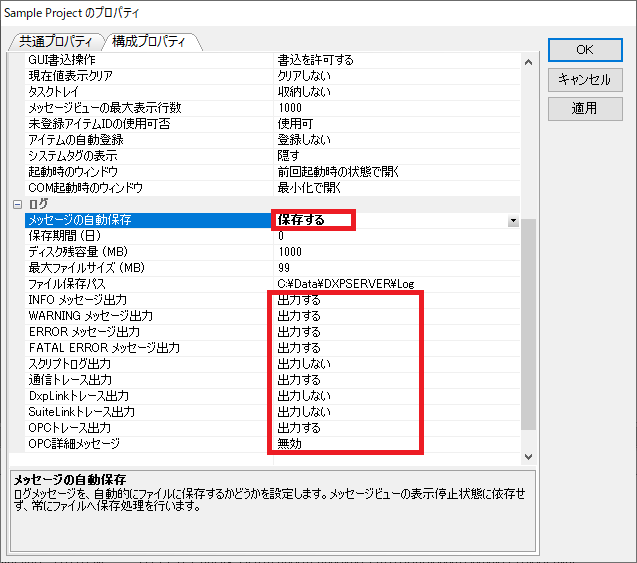The image size is (637, 563).
Task: Select the OPC詳細メッセージ value 無効
Action: click(x=289, y=444)
